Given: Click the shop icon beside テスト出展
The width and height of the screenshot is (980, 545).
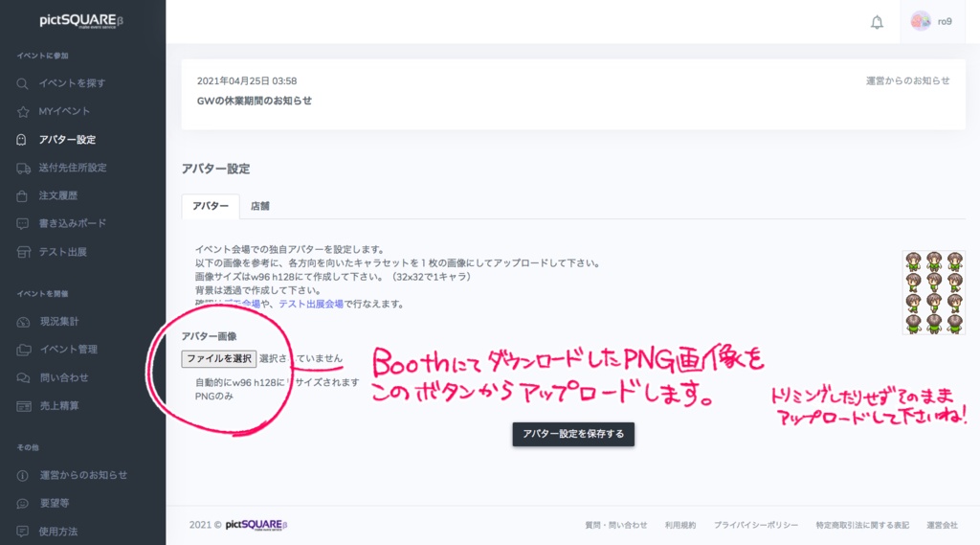Looking at the screenshot, I should [24, 252].
